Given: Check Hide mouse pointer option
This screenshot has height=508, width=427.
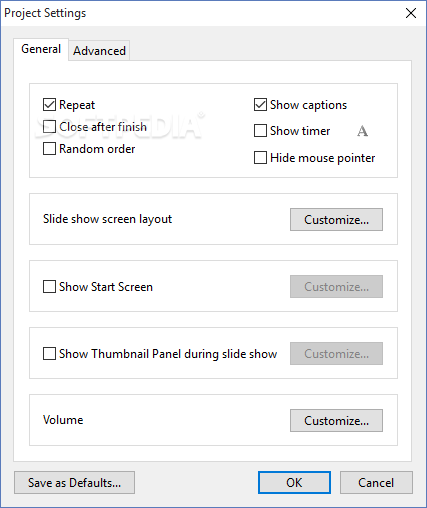Looking at the screenshot, I should (x=260, y=158).
